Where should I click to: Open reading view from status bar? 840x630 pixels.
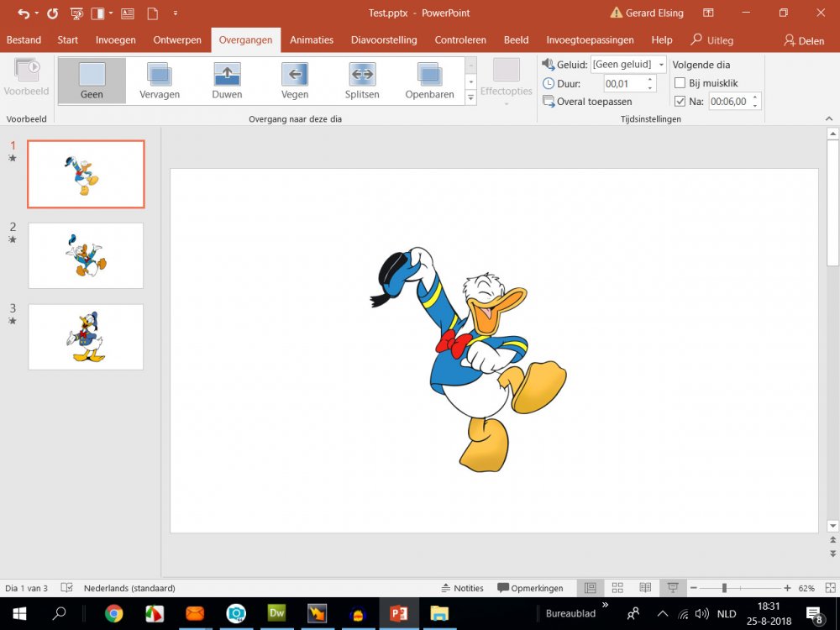coord(645,588)
